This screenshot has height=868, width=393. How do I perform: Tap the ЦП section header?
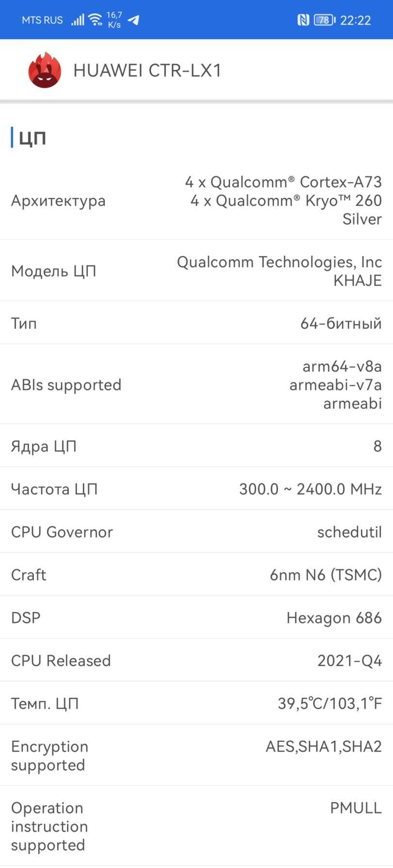tap(32, 138)
